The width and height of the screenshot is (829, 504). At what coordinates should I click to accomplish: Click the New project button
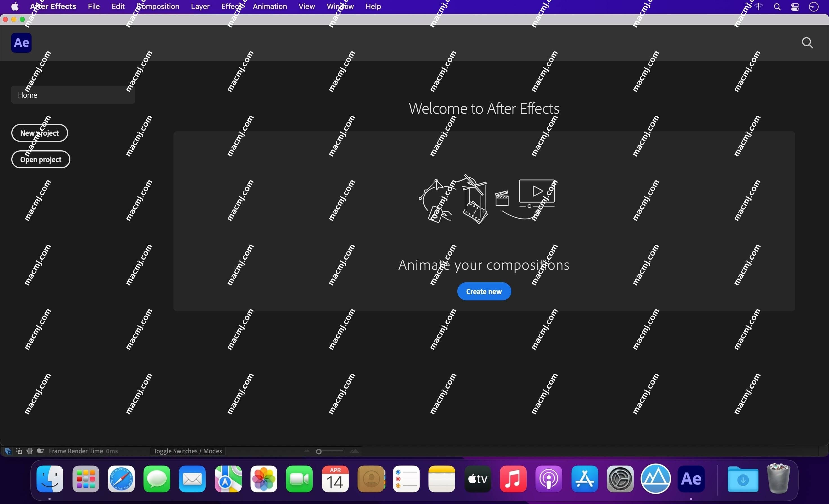[x=40, y=133]
